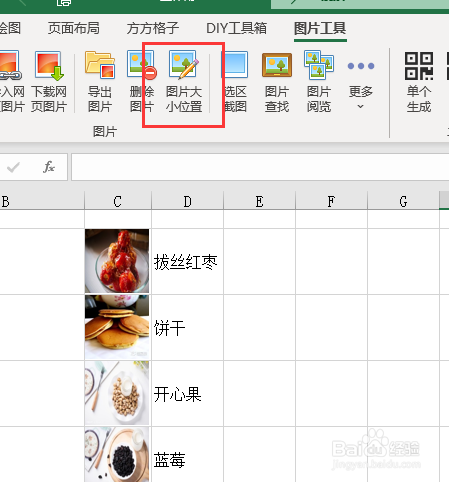Screen dimensions: 449x482
Task: Click the 下载网页图片 icon
Action: (x=49, y=66)
